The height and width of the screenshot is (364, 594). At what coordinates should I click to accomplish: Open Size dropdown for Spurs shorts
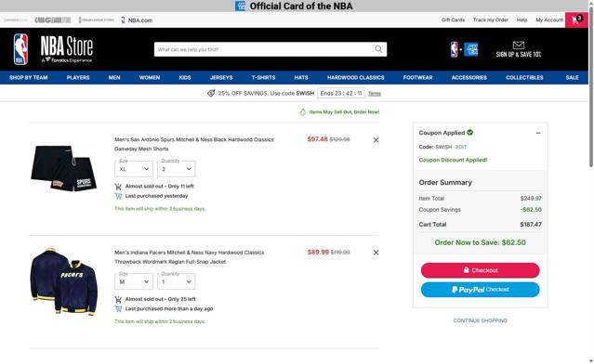pos(134,169)
